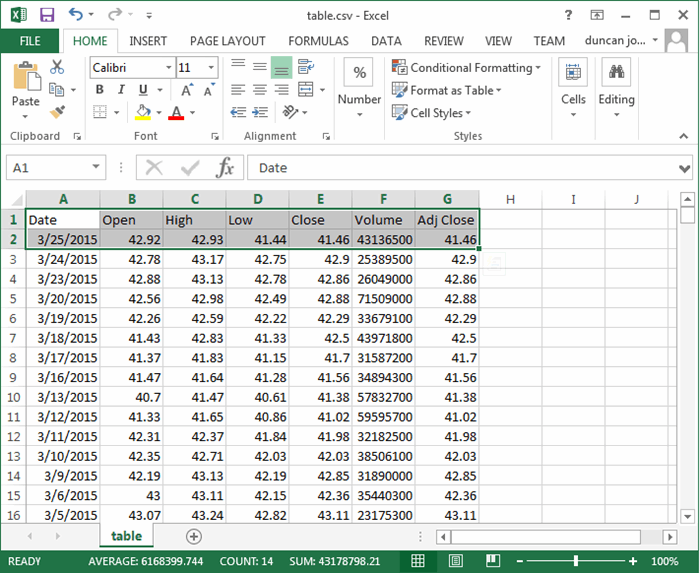This screenshot has width=700, height=573.
Task: Open Font group dialog launcher
Action: [x=215, y=137]
